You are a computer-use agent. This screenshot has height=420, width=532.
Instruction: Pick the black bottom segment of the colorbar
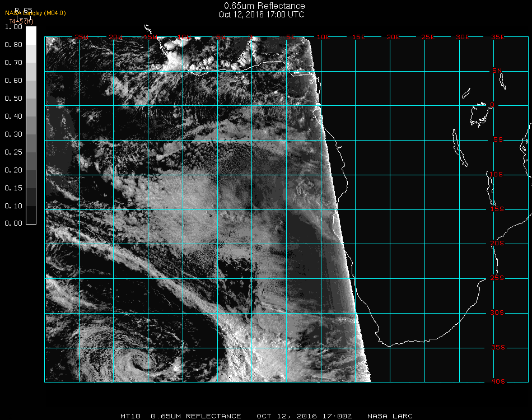(31, 214)
